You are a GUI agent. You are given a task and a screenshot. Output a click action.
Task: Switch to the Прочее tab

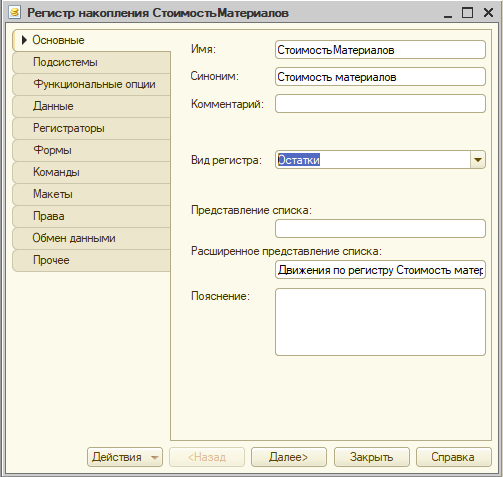[x=91, y=260]
